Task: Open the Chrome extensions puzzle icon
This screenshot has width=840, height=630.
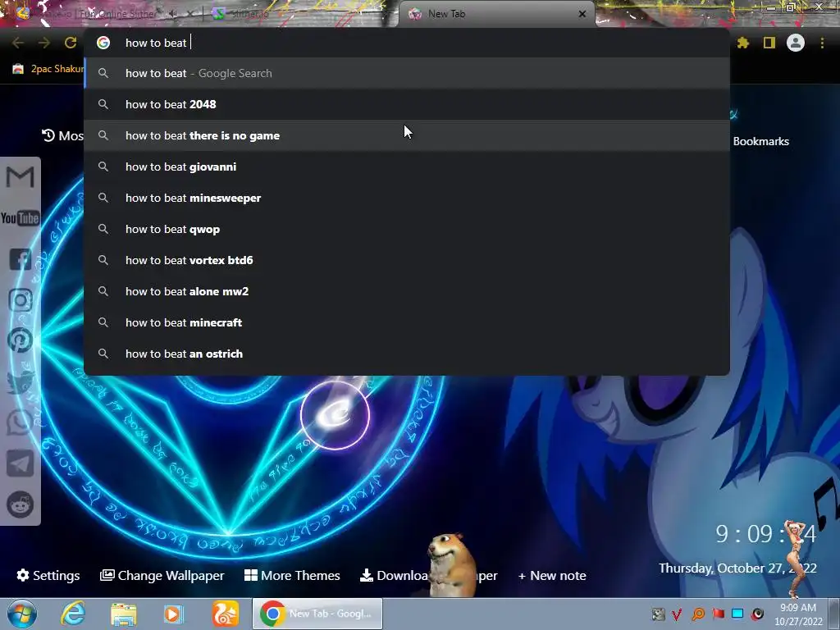Action: [x=743, y=43]
